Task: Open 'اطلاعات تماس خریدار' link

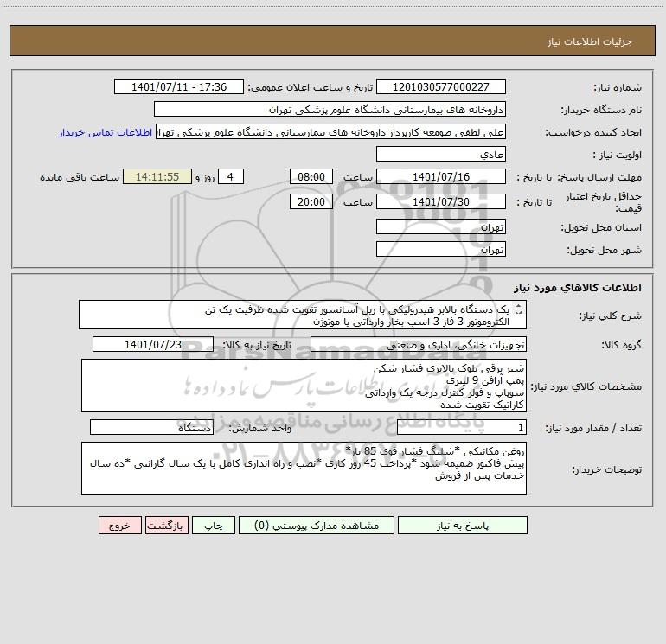Action: (x=106, y=132)
